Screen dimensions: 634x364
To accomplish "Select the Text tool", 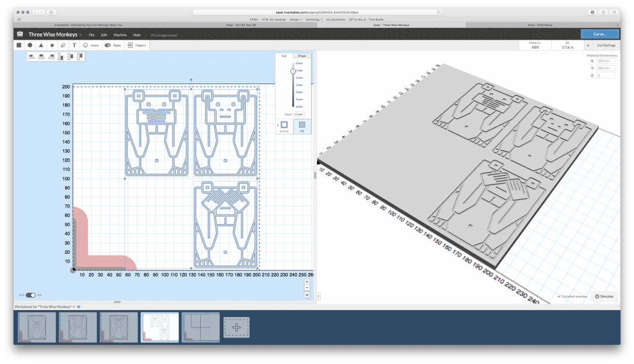I will tap(74, 45).
